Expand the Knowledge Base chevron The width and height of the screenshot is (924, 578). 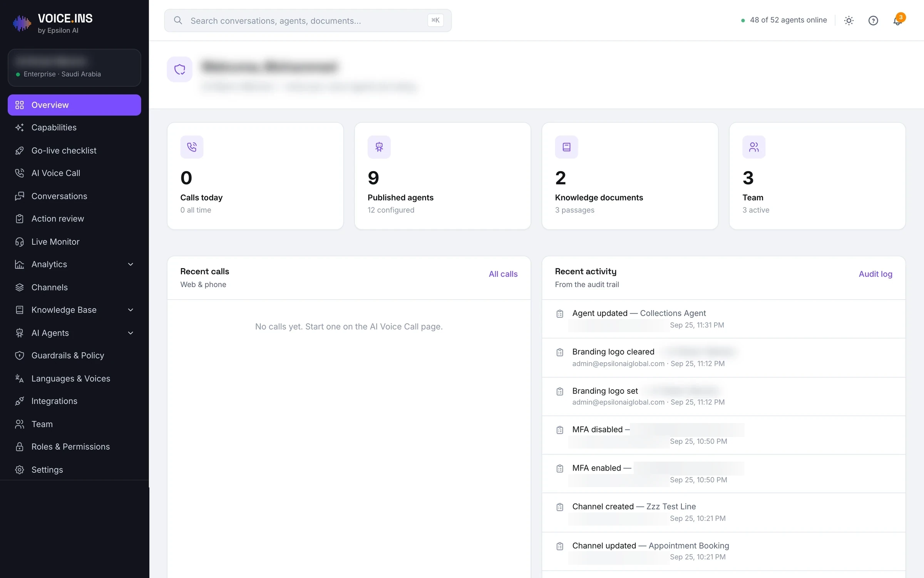tap(131, 310)
